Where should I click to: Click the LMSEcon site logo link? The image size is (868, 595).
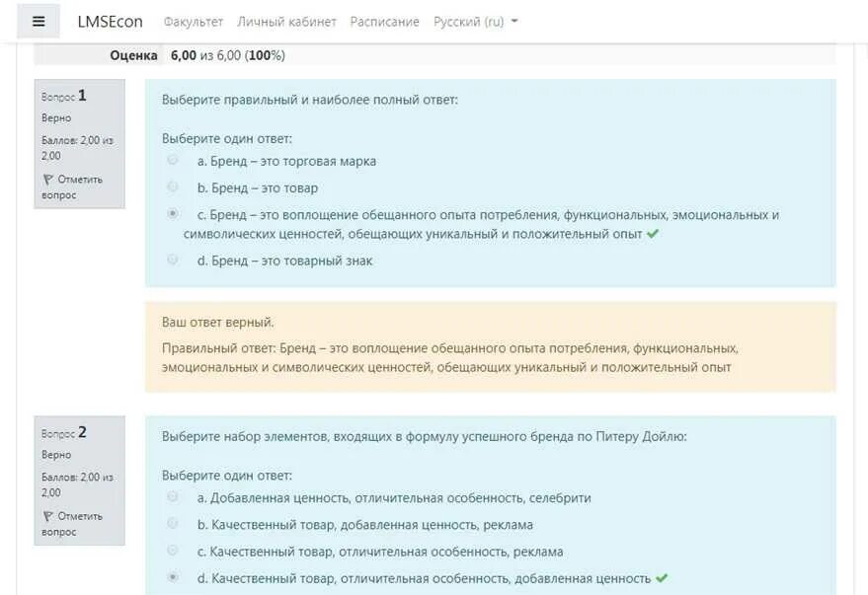coord(111,22)
